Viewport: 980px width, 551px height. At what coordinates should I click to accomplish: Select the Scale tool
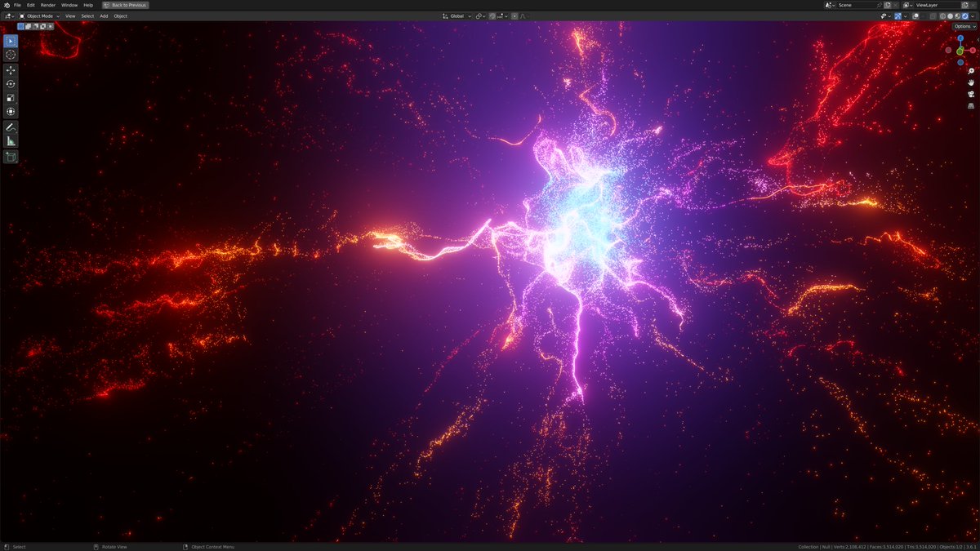[x=11, y=98]
